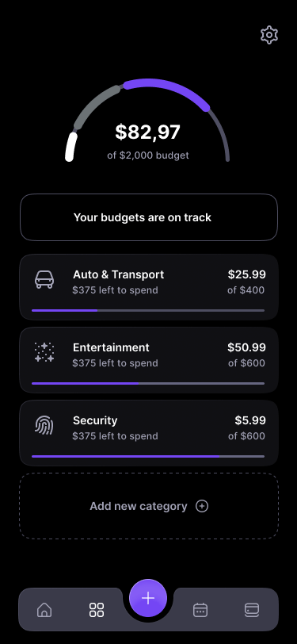This screenshot has width=297, height=644.
Task: Click the fingerprint icon for Security
Action: click(x=44, y=425)
